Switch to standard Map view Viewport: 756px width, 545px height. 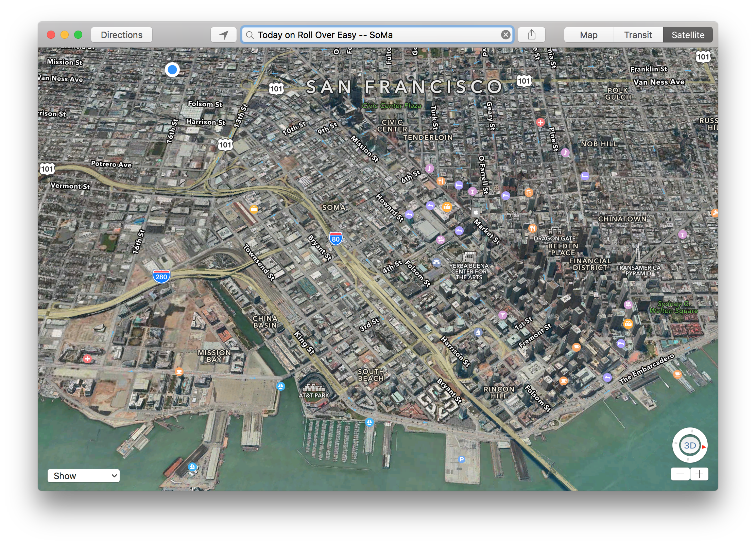click(x=588, y=35)
